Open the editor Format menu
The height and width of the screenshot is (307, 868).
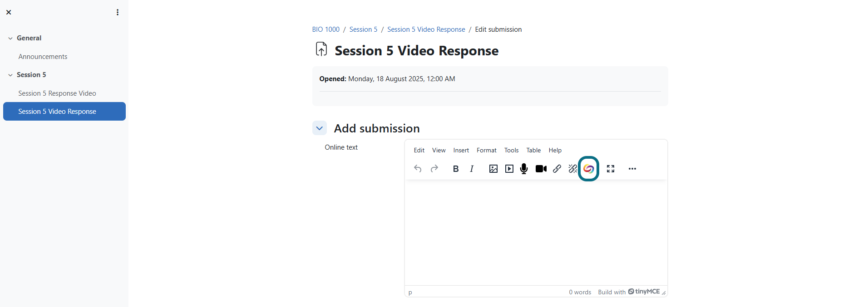486,151
